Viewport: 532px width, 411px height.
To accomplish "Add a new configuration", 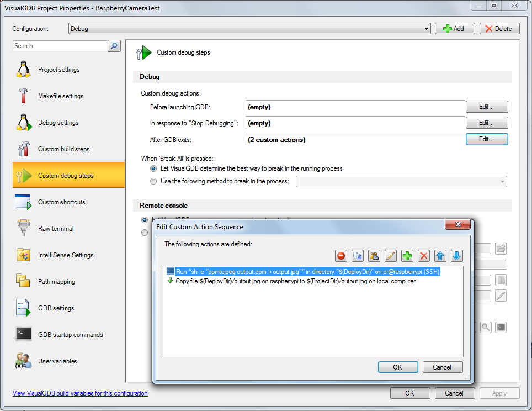I will click(454, 29).
